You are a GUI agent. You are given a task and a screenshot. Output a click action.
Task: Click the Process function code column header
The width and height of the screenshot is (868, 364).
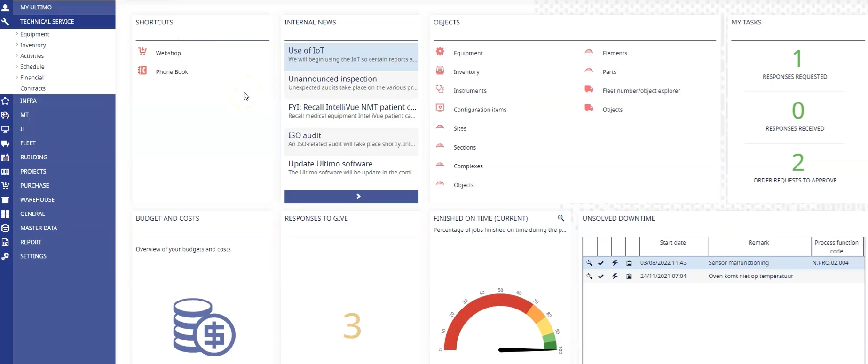837,246
